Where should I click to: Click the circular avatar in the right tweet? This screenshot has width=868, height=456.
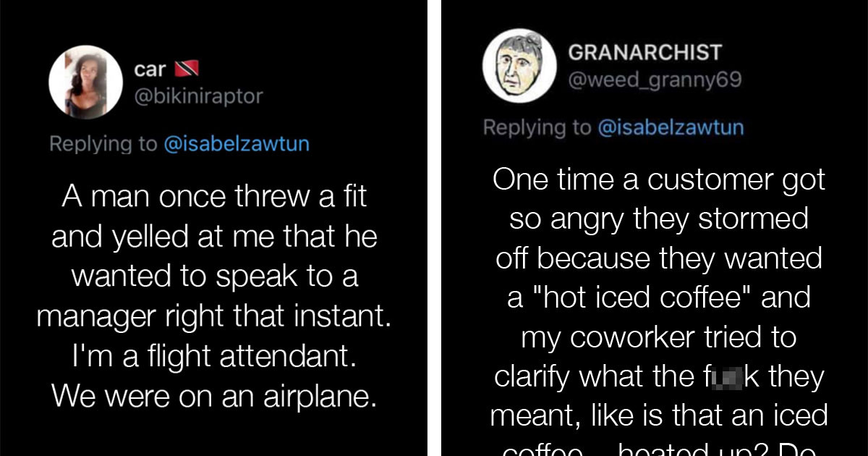519,65
